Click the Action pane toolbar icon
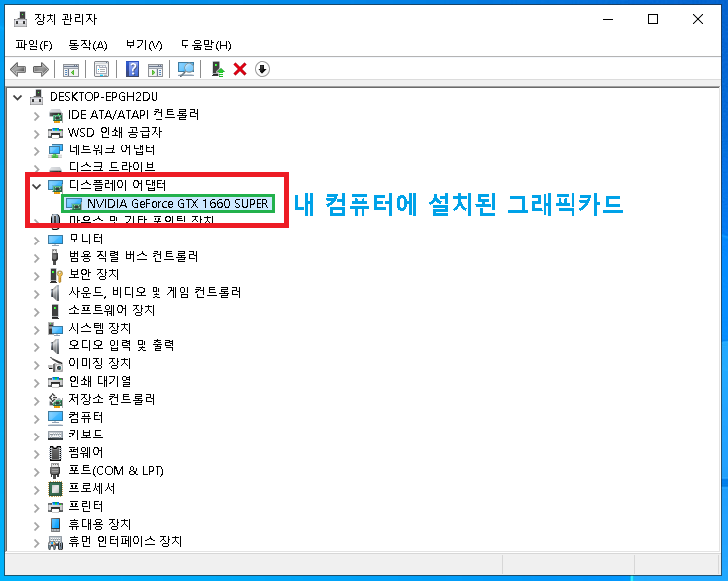The image size is (728, 581). point(156,70)
